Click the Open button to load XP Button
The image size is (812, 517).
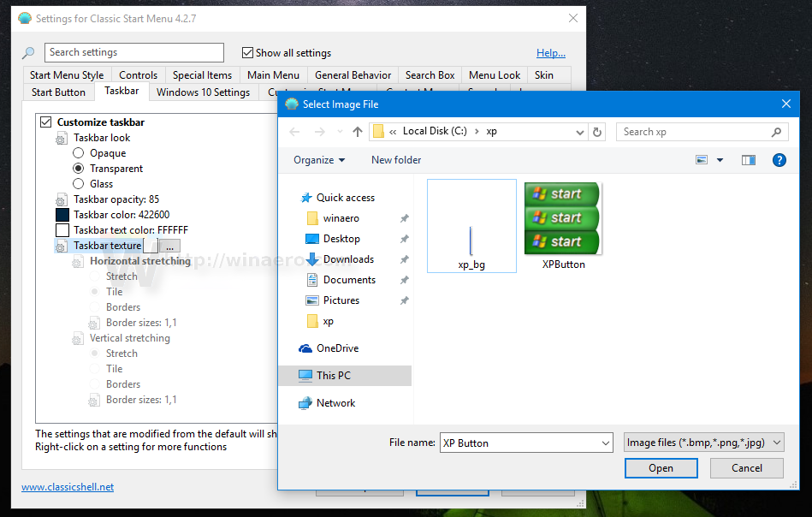click(661, 467)
